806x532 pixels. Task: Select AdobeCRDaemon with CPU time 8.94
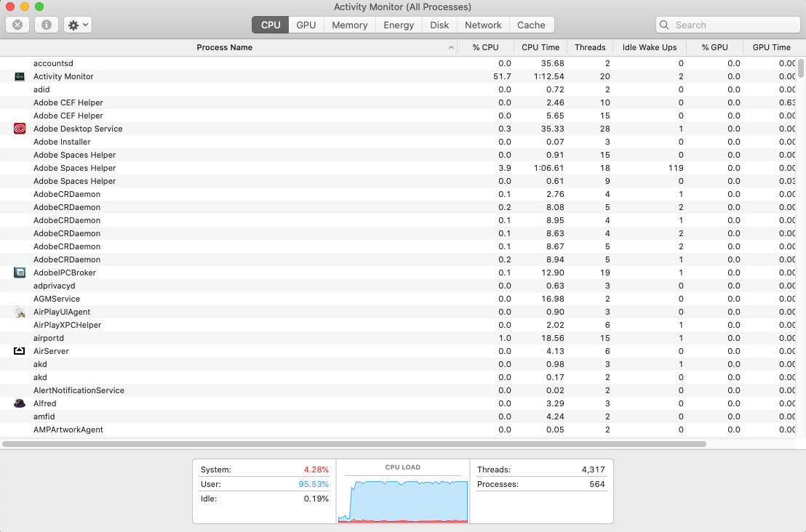pos(399,260)
